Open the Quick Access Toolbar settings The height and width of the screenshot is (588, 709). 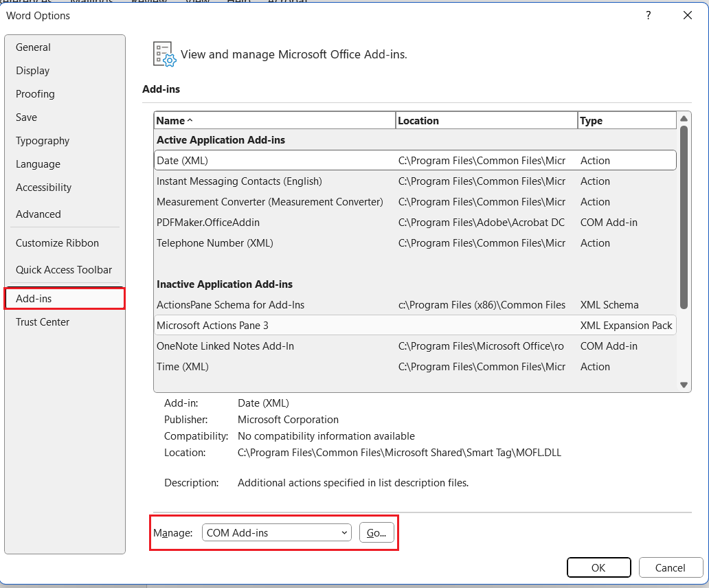click(65, 269)
